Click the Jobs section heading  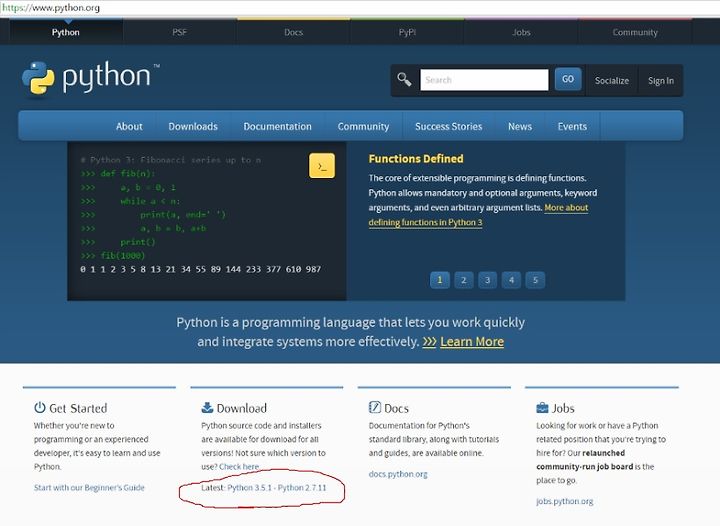pyautogui.click(x=563, y=408)
